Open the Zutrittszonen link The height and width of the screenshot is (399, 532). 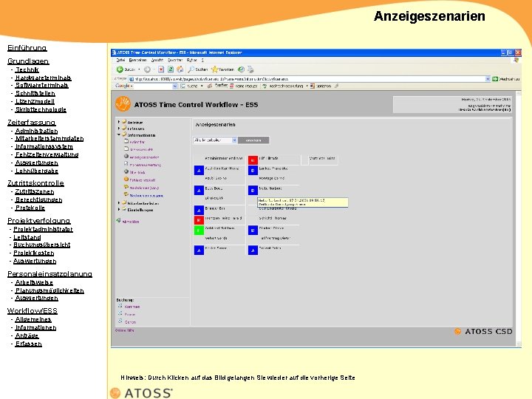[x=34, y=191]
